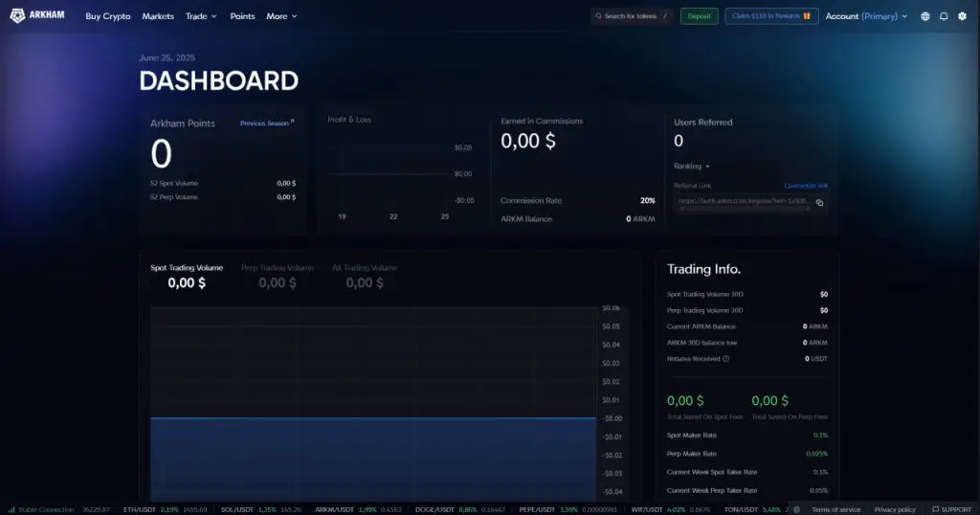The image size is (980, 515).
Task: Open the Previous Season link
Action: coord(267,123)
